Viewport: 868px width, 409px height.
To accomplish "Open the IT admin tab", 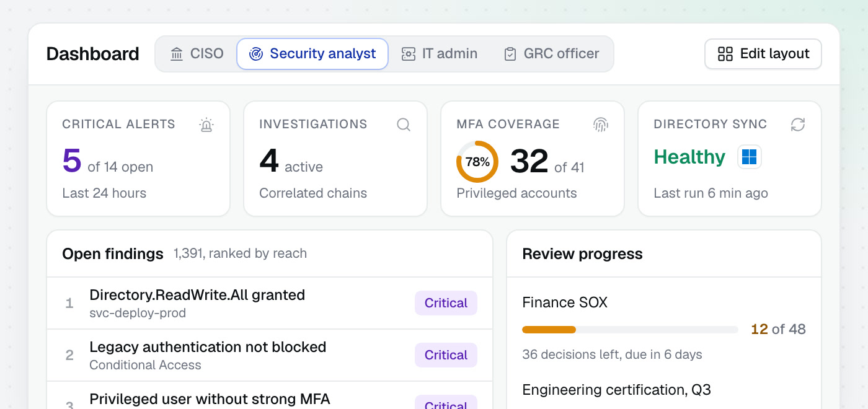I will click(x=440, y=54).
